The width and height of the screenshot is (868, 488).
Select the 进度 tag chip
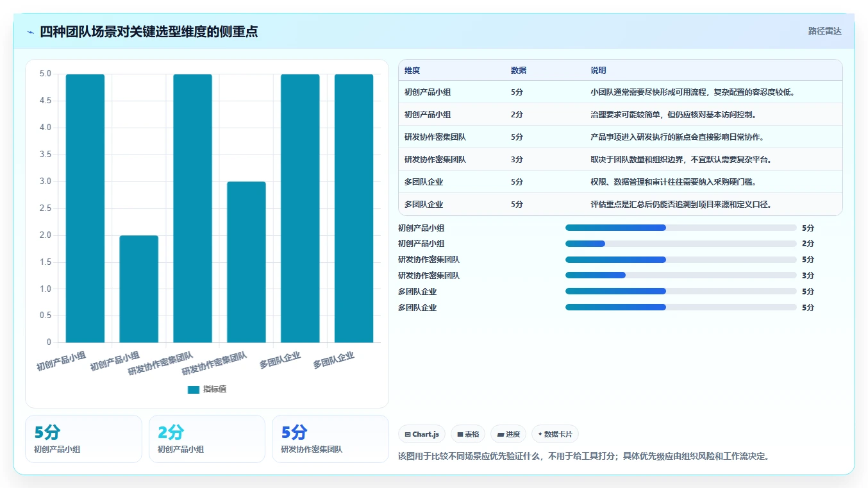[x=508, y=434]
